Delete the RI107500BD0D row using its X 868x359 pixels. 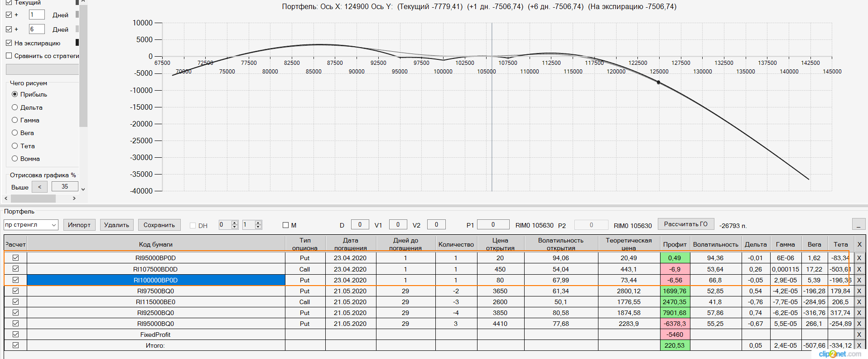pyautogui.click(x=859, y=269)
